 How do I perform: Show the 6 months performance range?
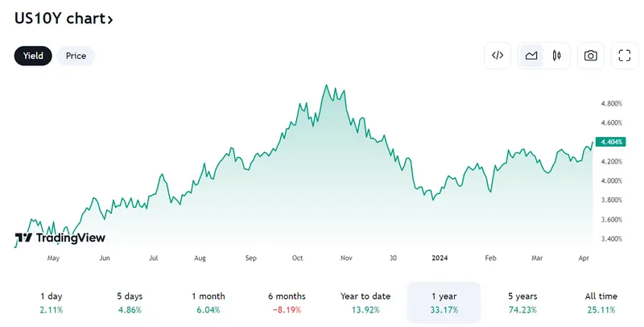(x=287, y=302)
